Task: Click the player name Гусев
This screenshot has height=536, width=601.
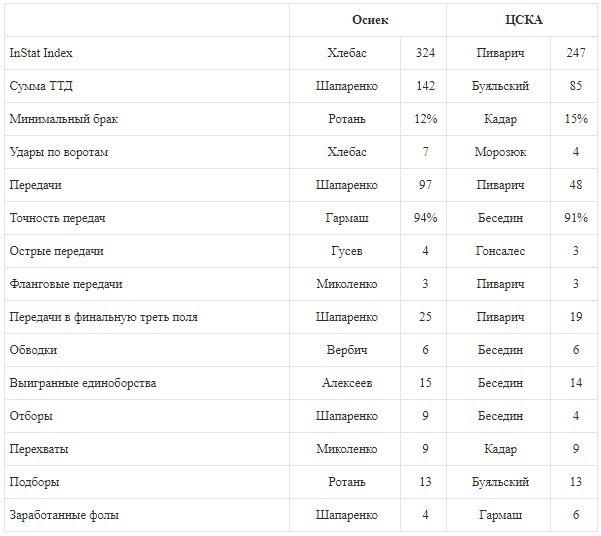Action: coord(347,251)
